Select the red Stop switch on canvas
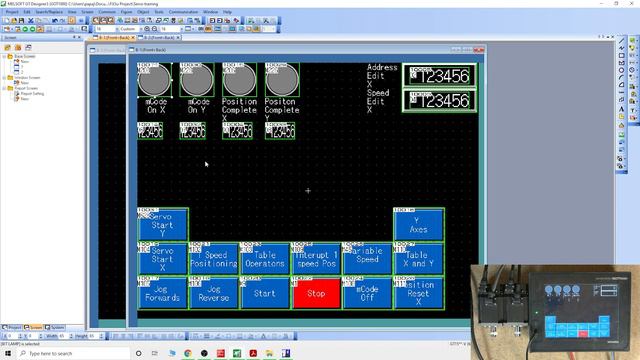 [x=316, y=293]
